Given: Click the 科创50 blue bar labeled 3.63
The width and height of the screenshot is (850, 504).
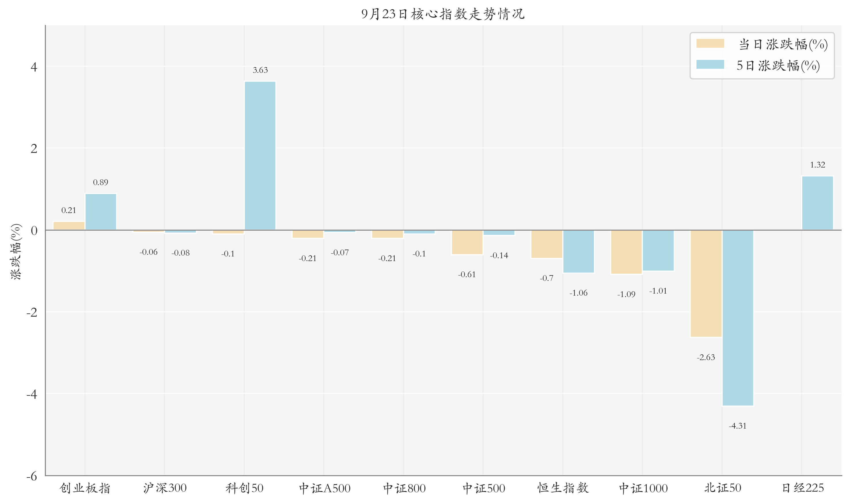Looking at the screenshot, I should (260, 155).
